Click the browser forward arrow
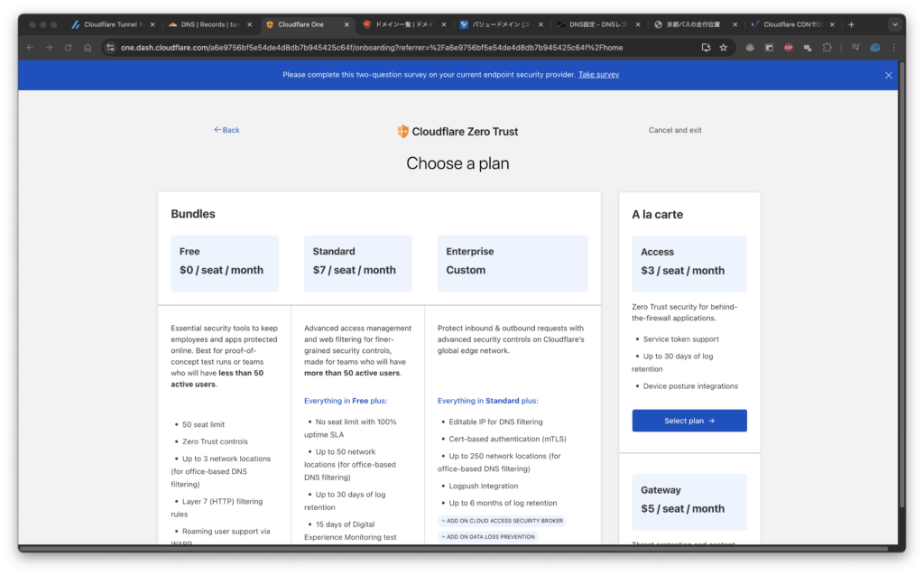Screen dimensions: 924x575 49,48
